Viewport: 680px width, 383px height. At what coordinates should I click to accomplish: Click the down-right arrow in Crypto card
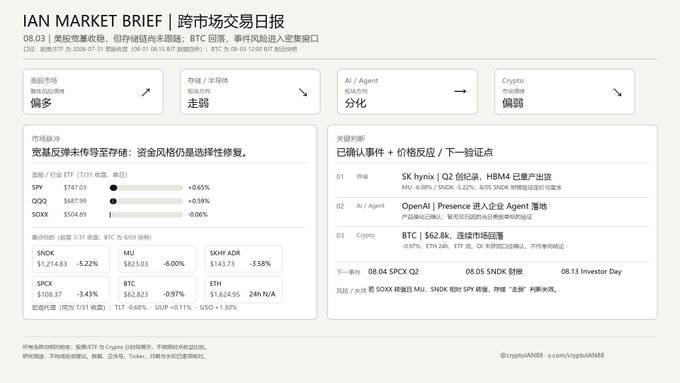(x=618, y=92)
